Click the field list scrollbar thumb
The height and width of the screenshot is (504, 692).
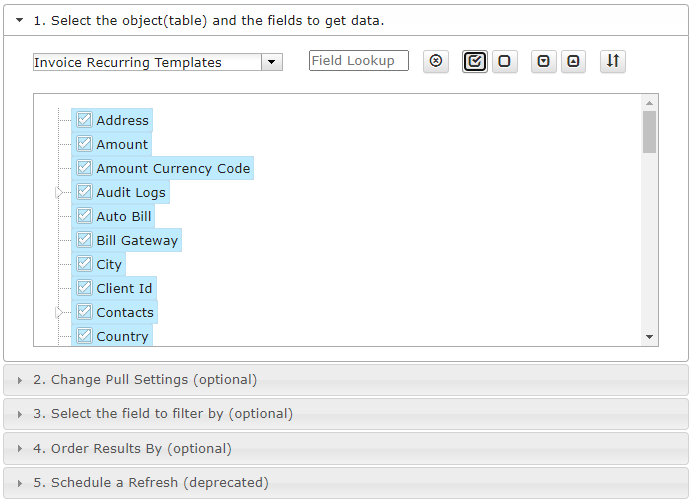pyautogui.click(x=649, y=132)
